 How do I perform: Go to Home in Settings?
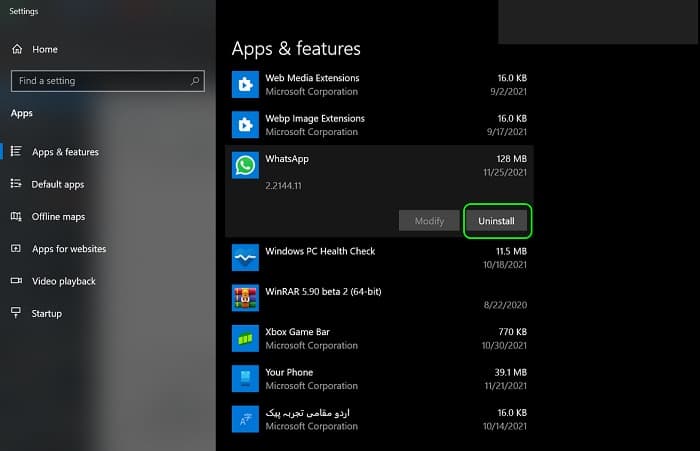click(x=45, y=49)
